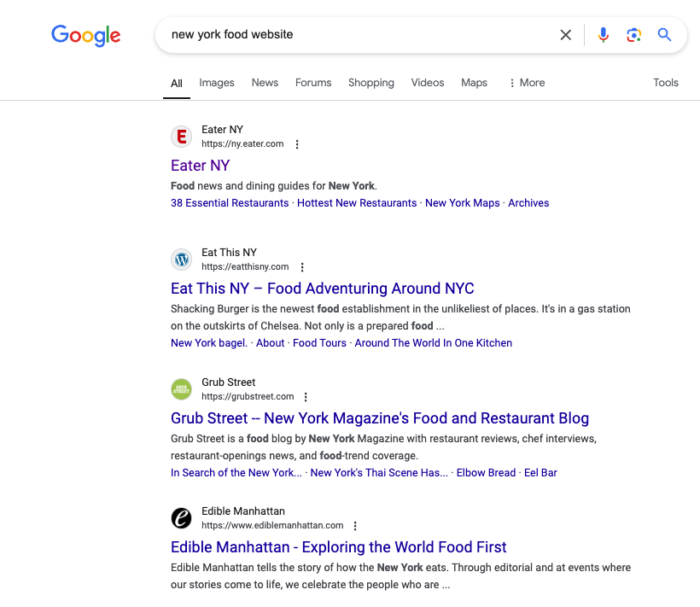Open Eel Bar sitelink

pos(540,473)
